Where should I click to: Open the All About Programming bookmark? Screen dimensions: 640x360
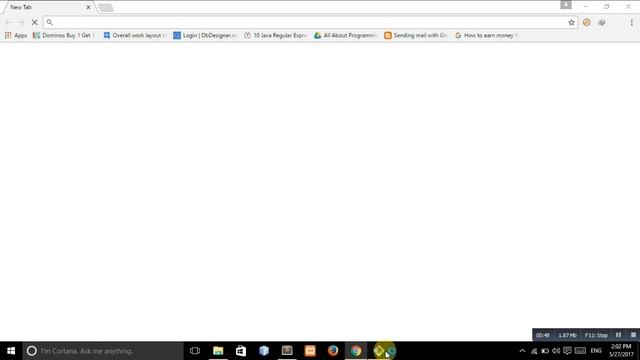coord(345,36)
